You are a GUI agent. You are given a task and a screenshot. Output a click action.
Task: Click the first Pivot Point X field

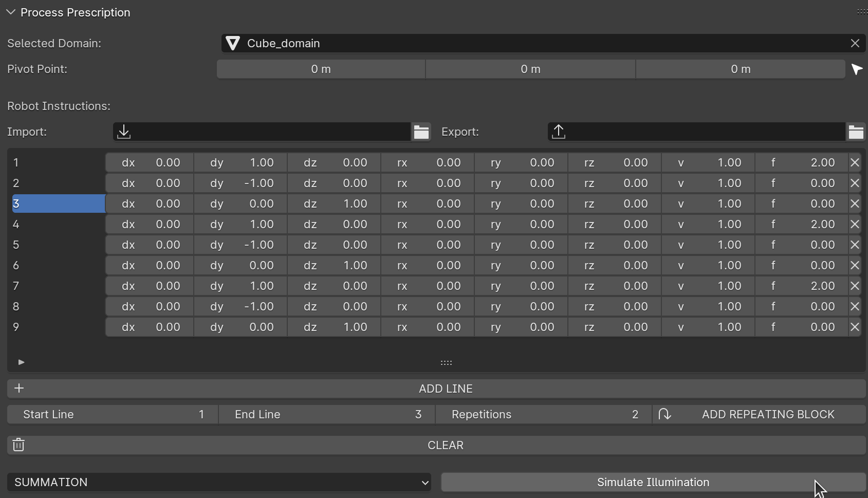tap(321, 69)
